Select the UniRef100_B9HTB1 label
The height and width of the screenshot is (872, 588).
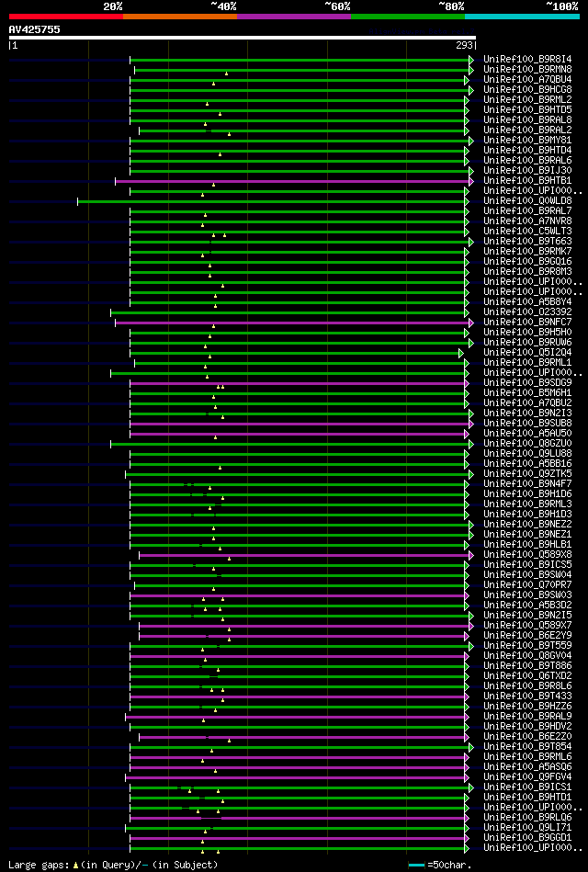pyautogui.click(x=528, y=180)
